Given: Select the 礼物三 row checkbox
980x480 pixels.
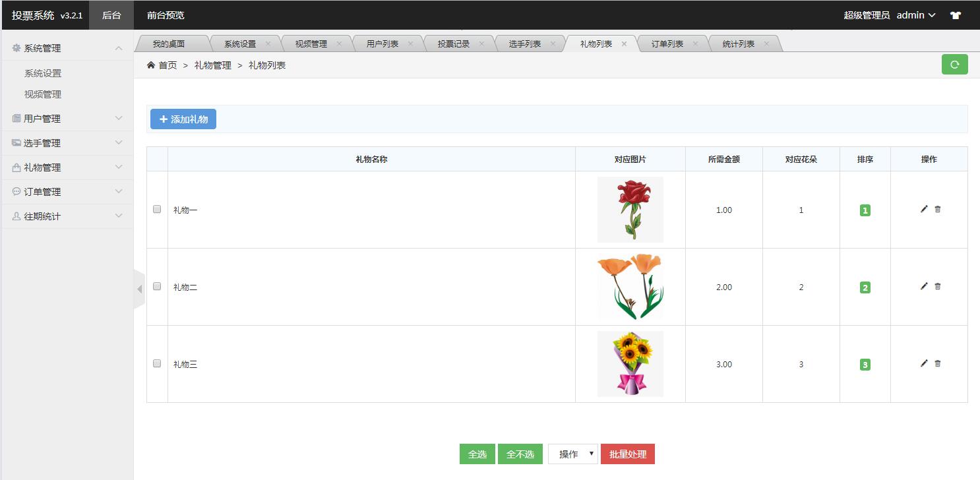Looking at the screenshot, I should coord(157,363).
